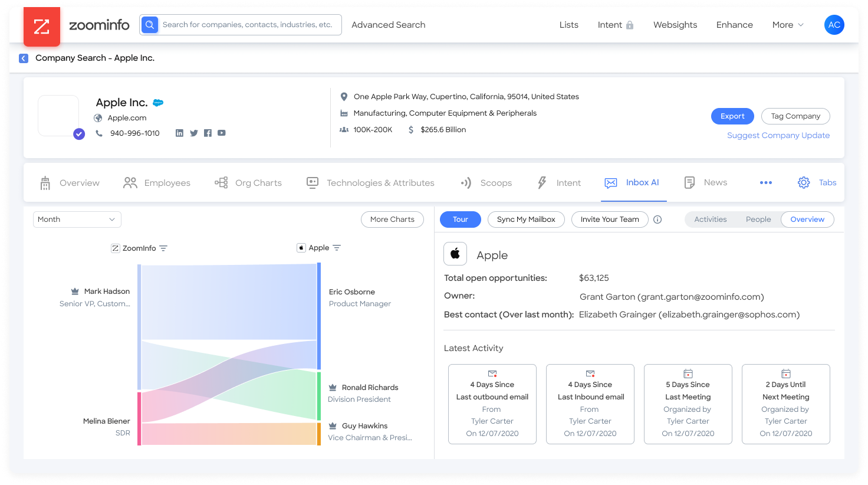868x485 pixels.
Task: Click Melina Biener in the relationship chart
Action: (106, 421)
